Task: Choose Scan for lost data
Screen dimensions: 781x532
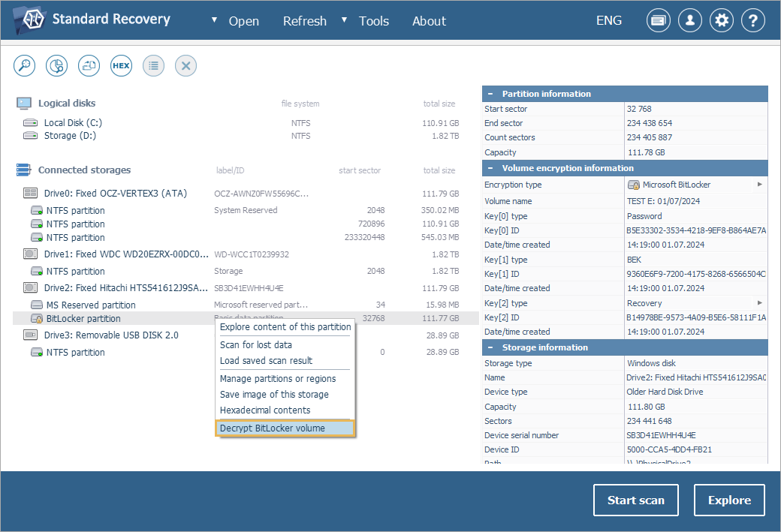Action: point(285,345)
